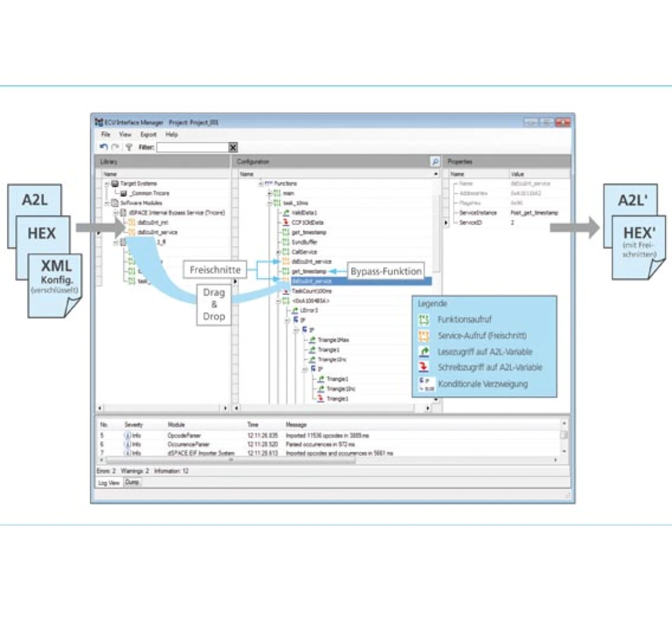Switch to the Dump tab
Viewport: 672px width, 625px height.
pyautogui.click(x=132, y=482)
